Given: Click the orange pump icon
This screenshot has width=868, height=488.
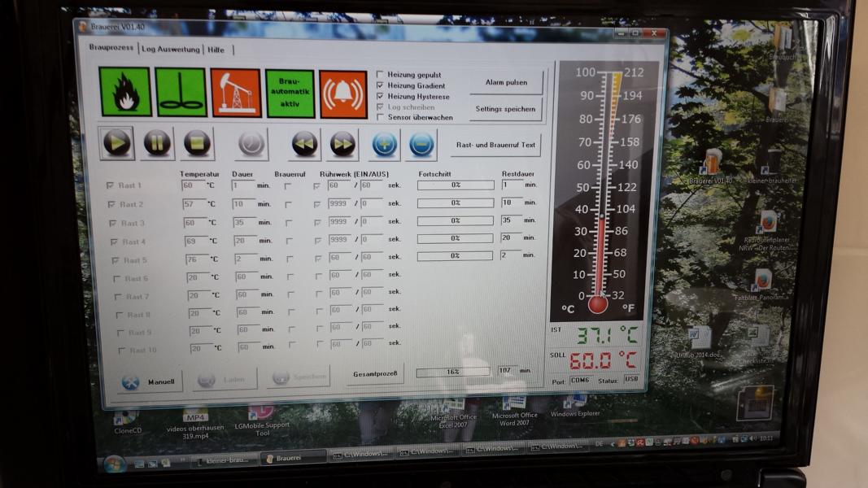Looking at the screenshot, I should coord(235,94).
